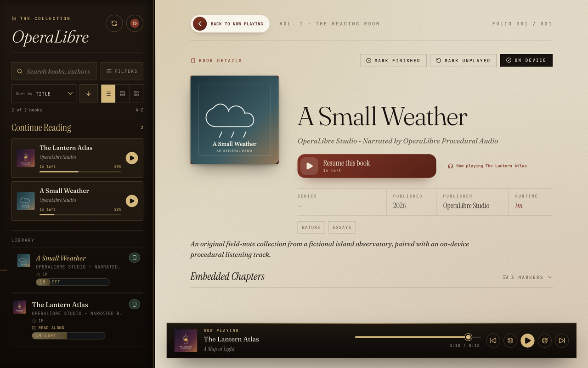Play The Lantern Atlas from the bottom player

pyautogui.click(x=527, y=340)
